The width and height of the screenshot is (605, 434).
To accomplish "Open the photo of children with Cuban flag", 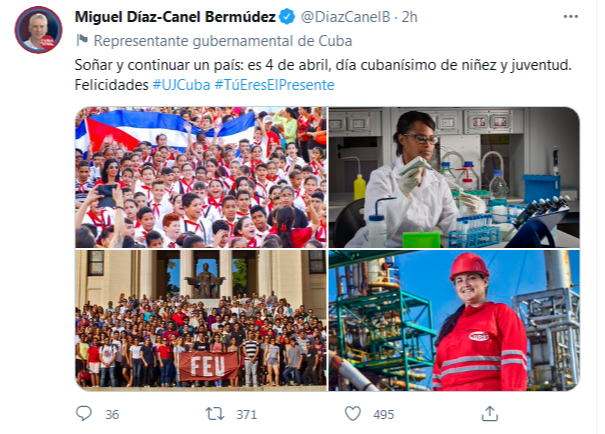I will click(201, 177).
